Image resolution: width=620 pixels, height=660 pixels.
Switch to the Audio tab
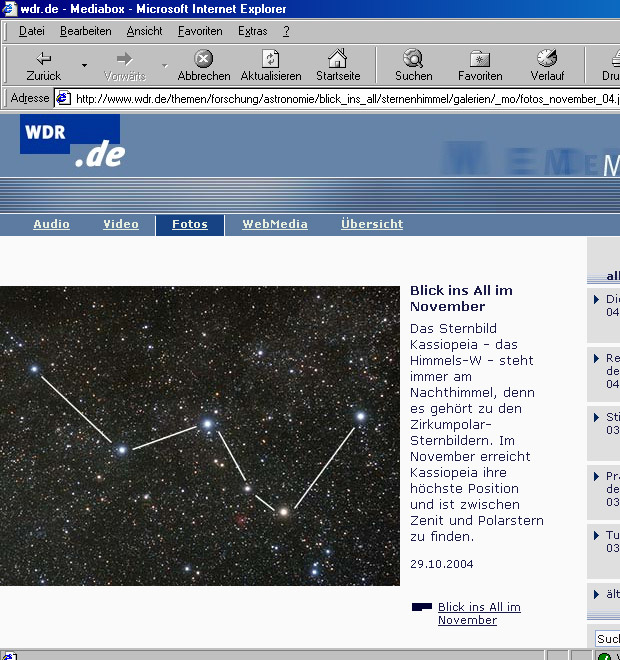51,224
